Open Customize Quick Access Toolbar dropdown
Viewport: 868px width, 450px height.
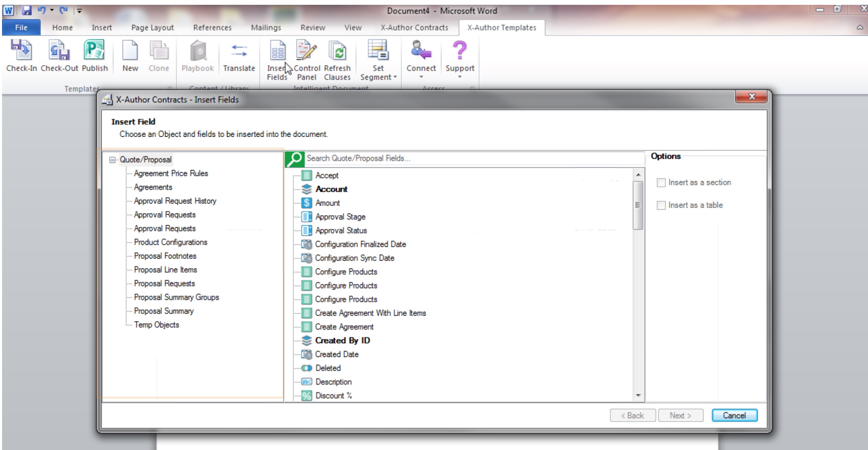point(79,11)
